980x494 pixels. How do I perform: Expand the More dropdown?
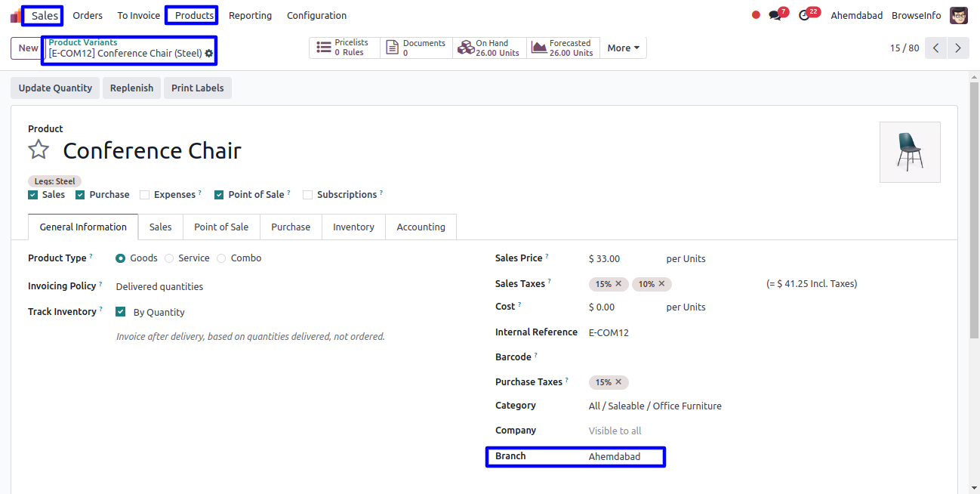click(x=623, y=48)
